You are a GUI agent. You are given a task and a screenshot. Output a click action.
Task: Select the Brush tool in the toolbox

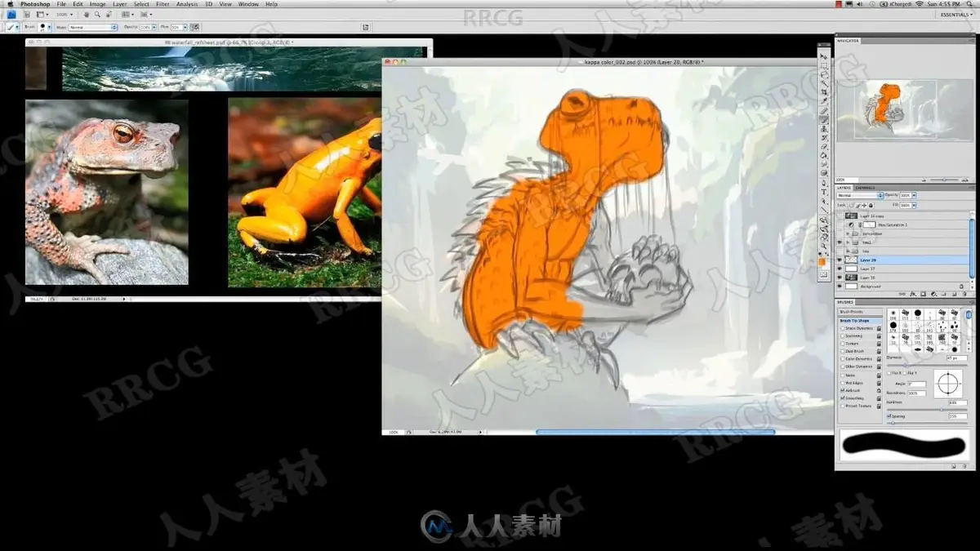point(824,119)
